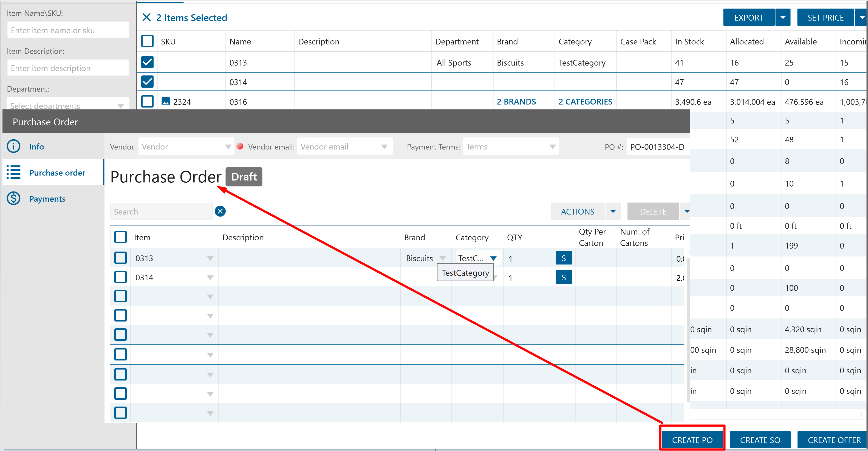Screen dimensions: 868x451
Task: Uncheck the 0313 row in the inventory grid
Action: [x=147, y=62]
